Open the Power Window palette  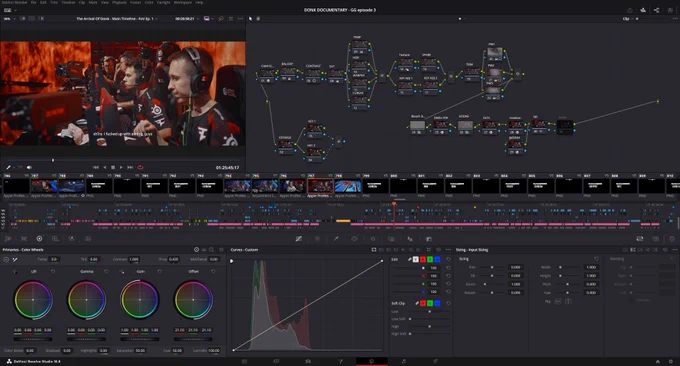click(354, 239)
